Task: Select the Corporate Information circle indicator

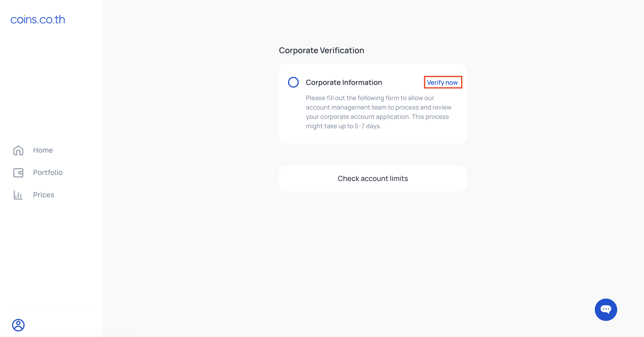Action: (293, 82)
